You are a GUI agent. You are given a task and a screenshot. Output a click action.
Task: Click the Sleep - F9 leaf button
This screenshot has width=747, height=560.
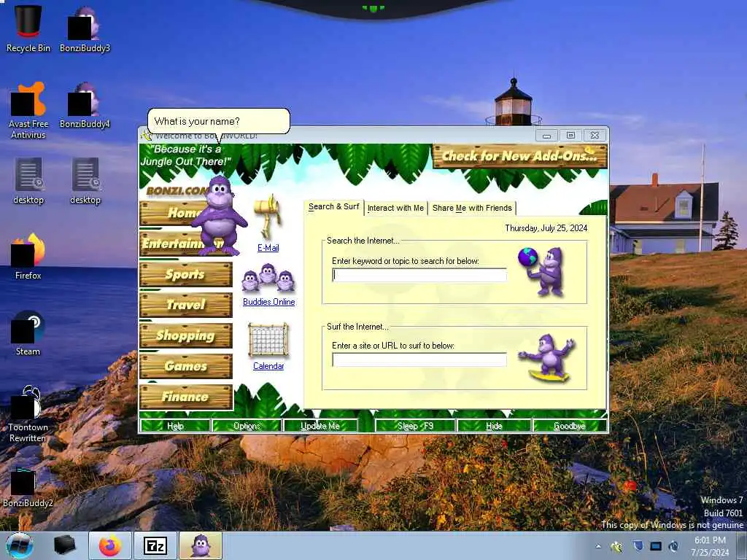point(415,426)
